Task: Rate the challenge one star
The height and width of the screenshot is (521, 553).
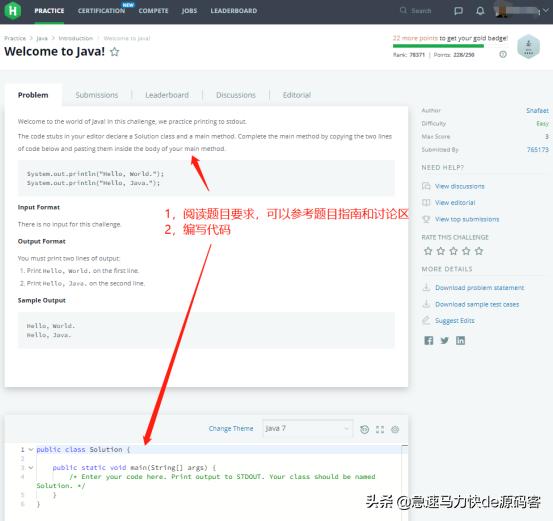Action: pos(428,251)
